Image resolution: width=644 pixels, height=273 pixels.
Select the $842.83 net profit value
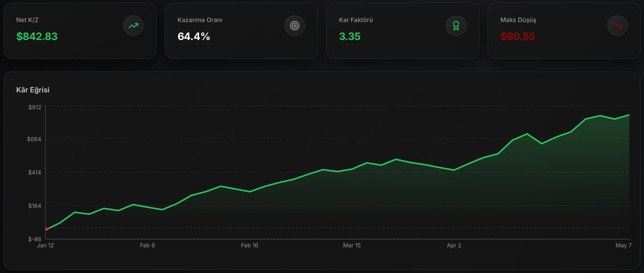[37, 36]
